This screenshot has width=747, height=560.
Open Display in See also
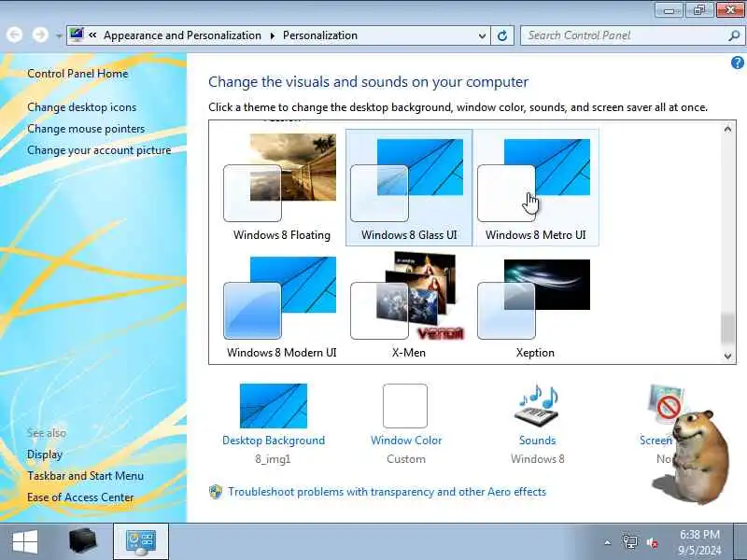[x=45, y=455]
